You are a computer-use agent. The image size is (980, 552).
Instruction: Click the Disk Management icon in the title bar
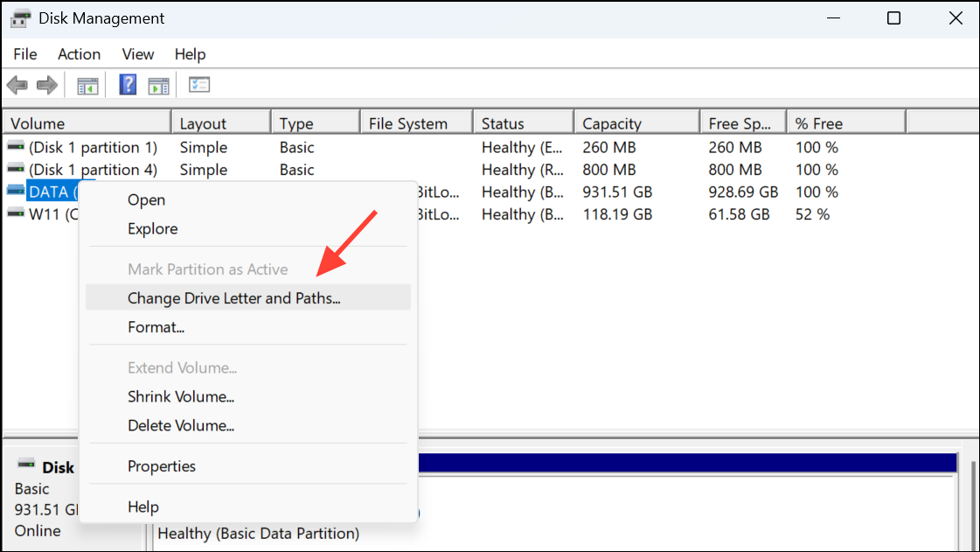coord(23,17)
